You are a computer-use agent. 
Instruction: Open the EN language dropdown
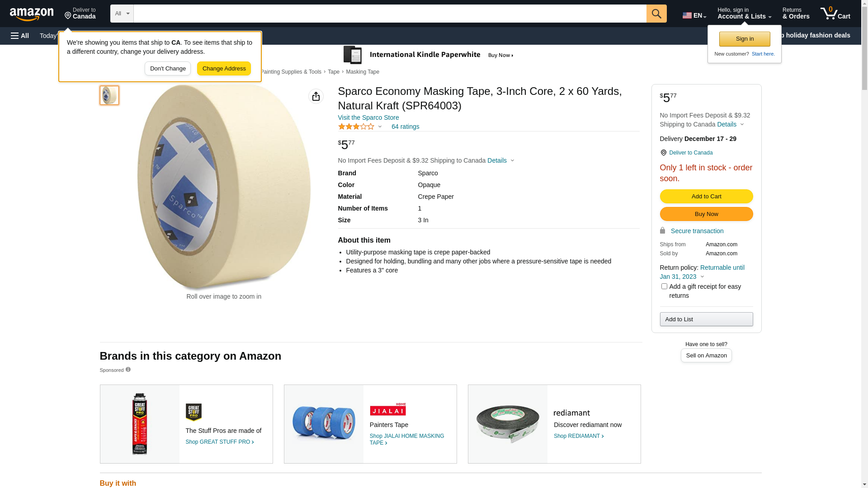point(694,15)
